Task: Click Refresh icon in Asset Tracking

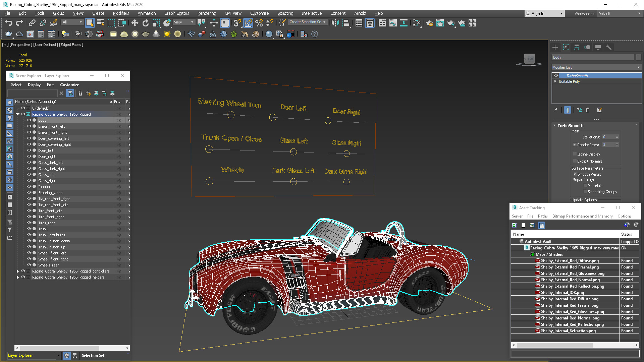Action: tap(515, 225)
